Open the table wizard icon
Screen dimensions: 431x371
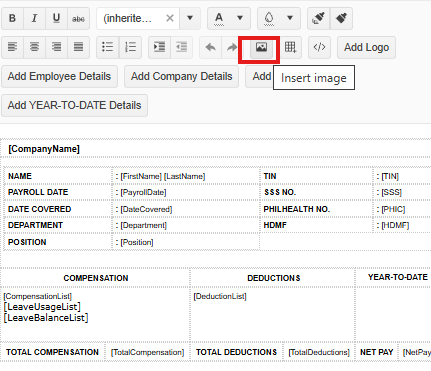click(x=290, y=47)
